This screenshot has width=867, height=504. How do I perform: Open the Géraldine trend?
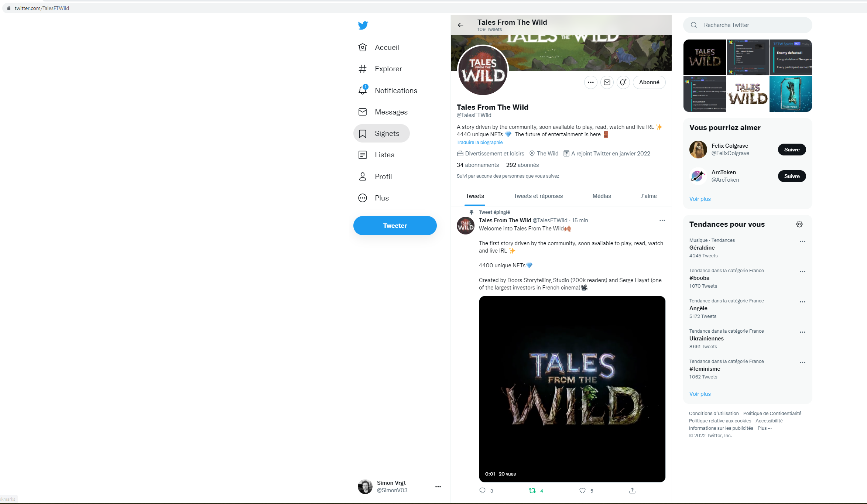point(702,248)
